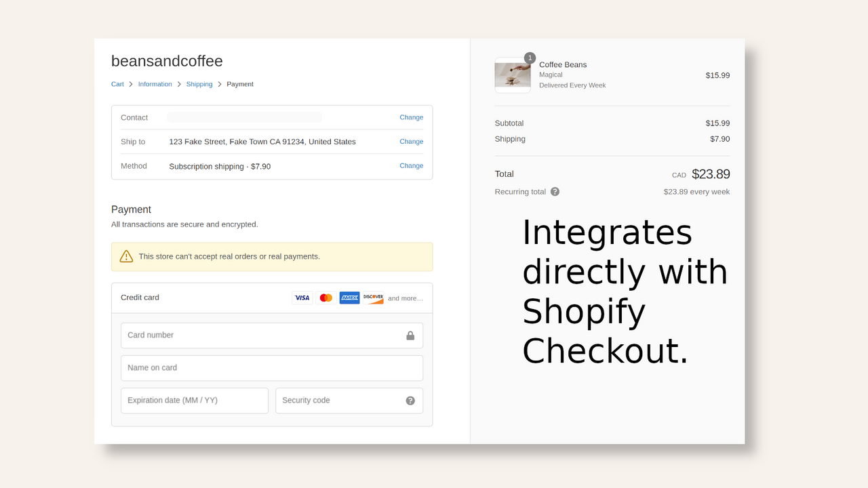Focus the Card number field

[x=272, y=335]
